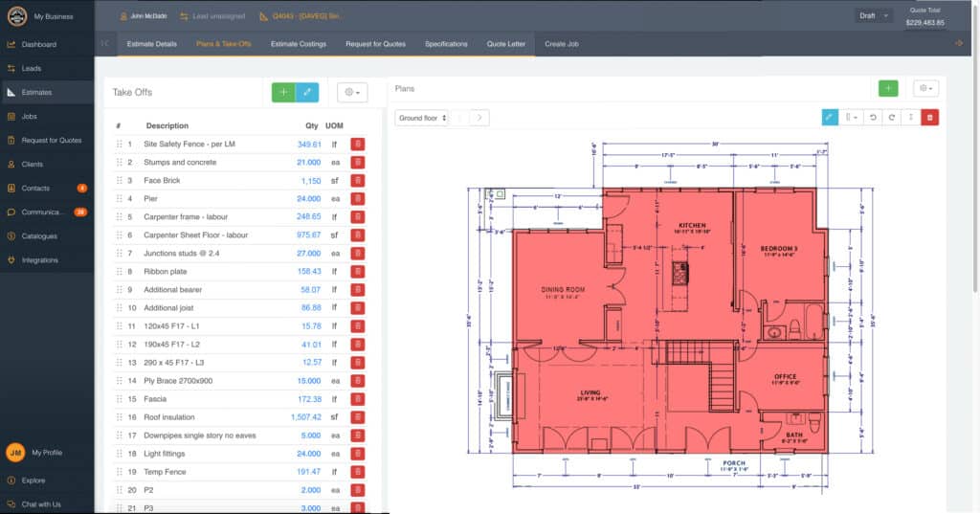Open Take Offs gear settings dropdown
This screenshot has width=980, height=514.
click(x=352, y=92)
